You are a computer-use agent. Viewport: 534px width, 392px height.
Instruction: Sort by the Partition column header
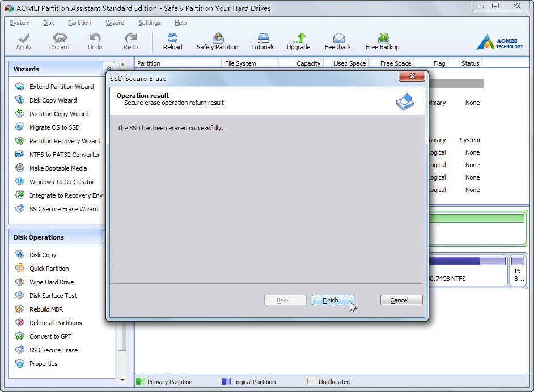[178, 63]
